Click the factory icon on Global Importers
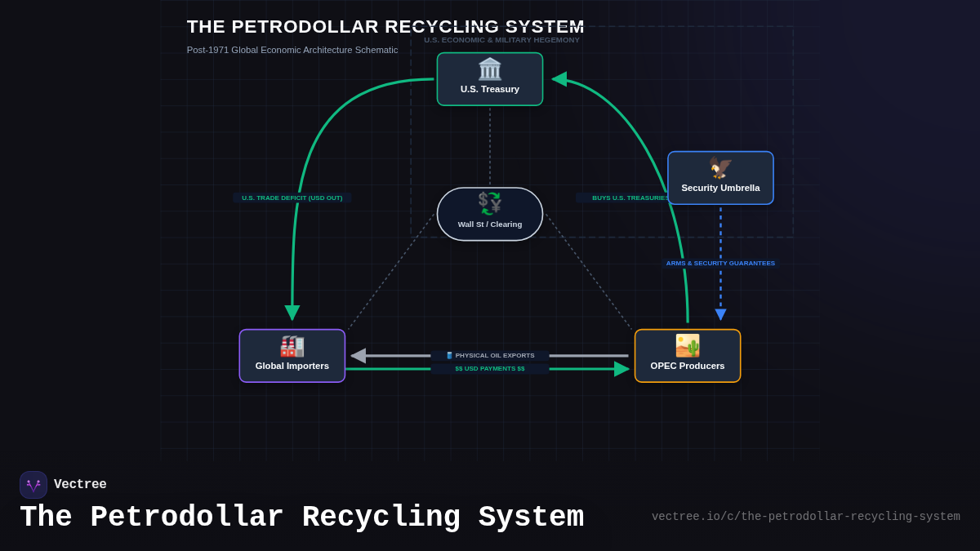Viewport: 980px width, 551px height. click(x=292, y=346)
